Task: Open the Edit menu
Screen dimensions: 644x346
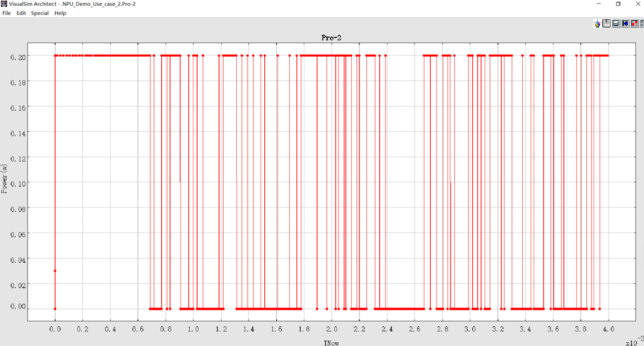Action: pos(21,13)
